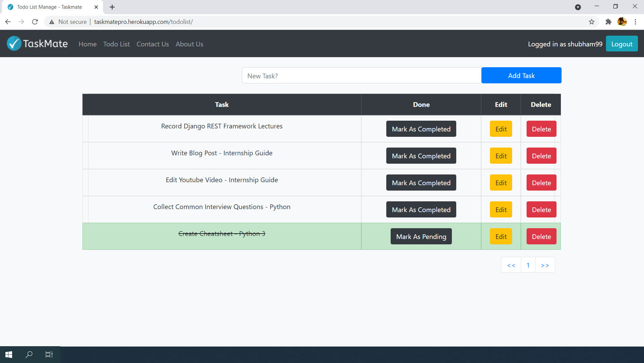Viewport: 644px width, 363px height.
Task: Click the browser back arrow
Action: pos(7,22)
